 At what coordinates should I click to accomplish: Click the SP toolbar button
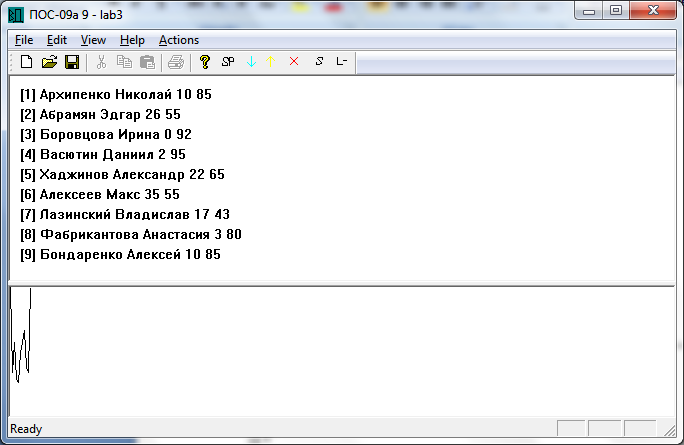point(228,62)
